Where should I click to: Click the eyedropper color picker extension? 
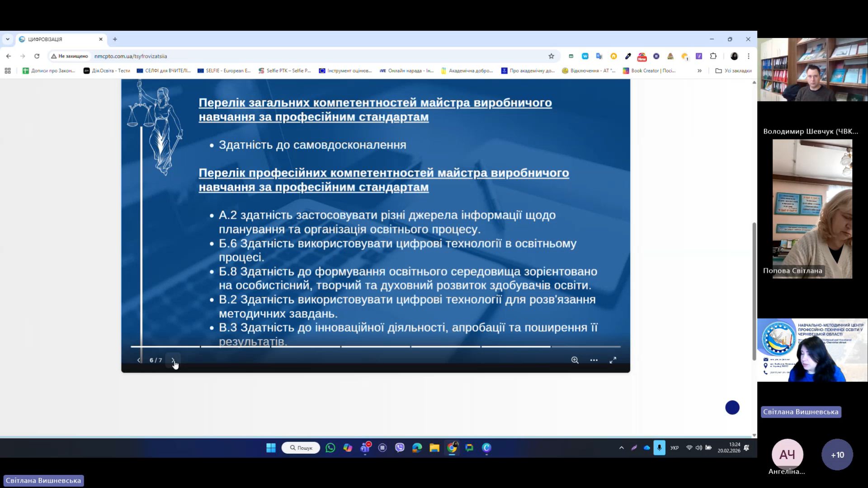tap(628, 56)
